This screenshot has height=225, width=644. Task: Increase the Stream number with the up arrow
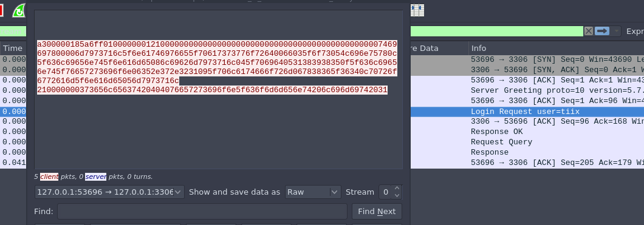[397, 189]
